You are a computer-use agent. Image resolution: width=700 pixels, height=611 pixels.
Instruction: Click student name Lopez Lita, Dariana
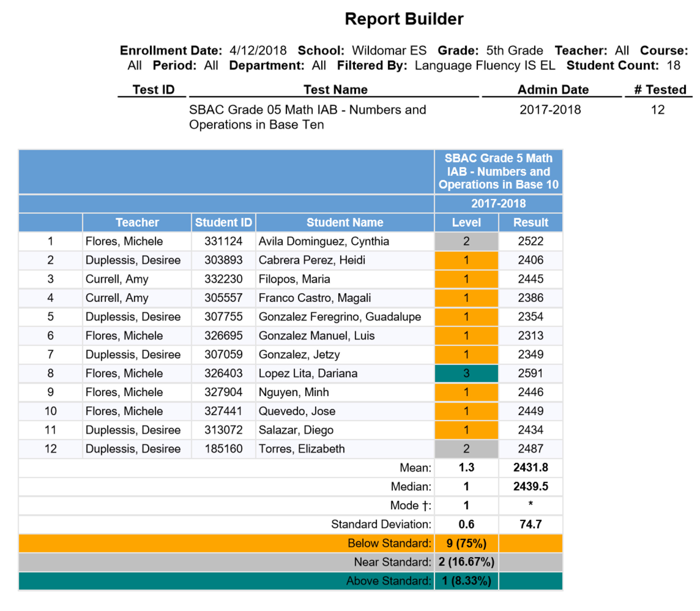[x=308, y=373]
